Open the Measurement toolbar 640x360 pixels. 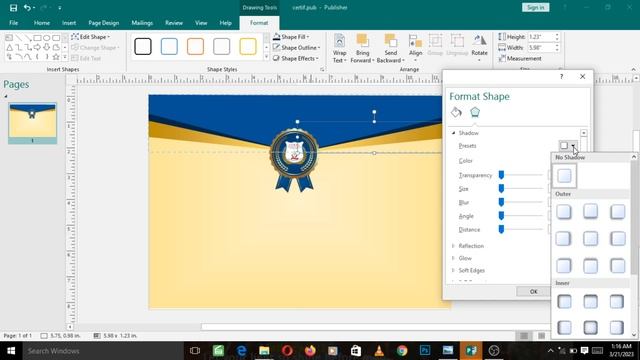(x=520, y=59)
